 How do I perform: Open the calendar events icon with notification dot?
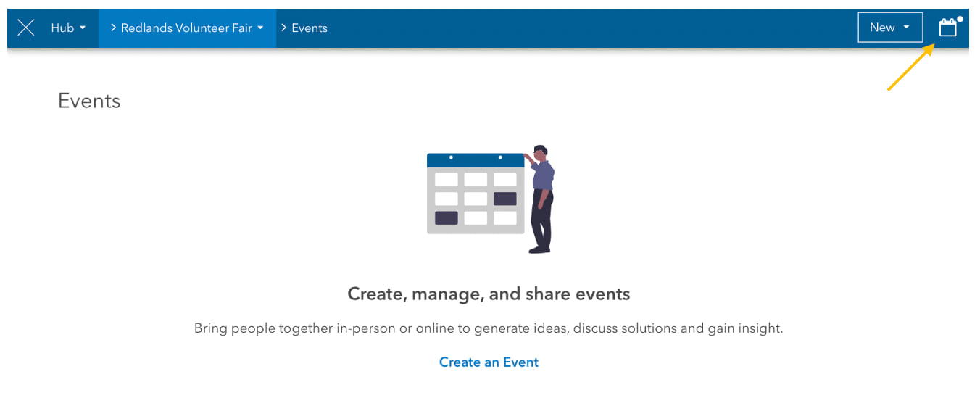coord(948,28)
